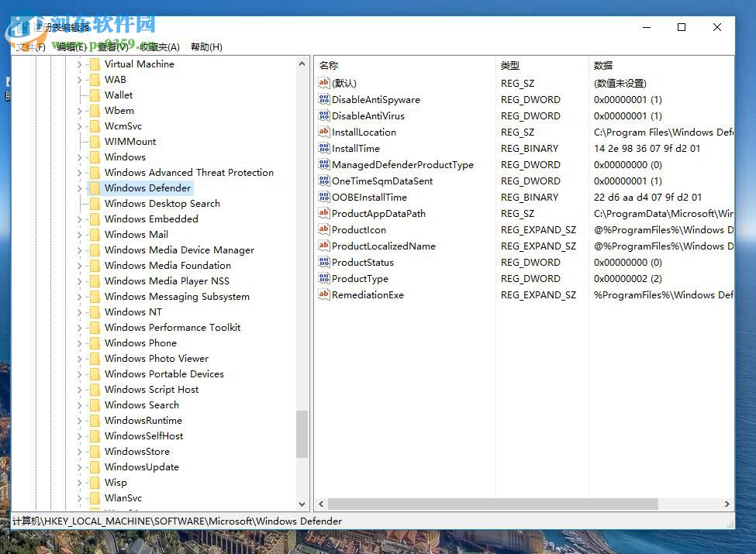756x554 pixels.
Task: Click the folder icon next to WindowsStore
Action: pos(95,451)
